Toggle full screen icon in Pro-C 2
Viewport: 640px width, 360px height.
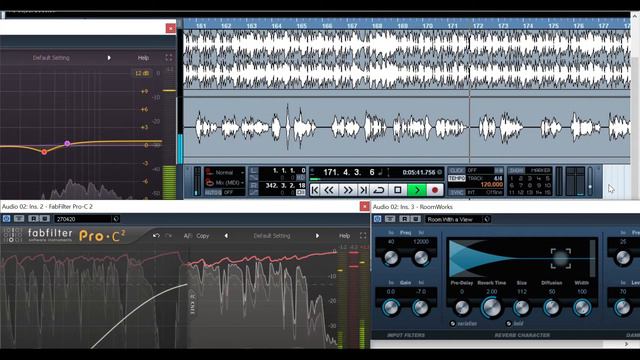pos(363,236)
